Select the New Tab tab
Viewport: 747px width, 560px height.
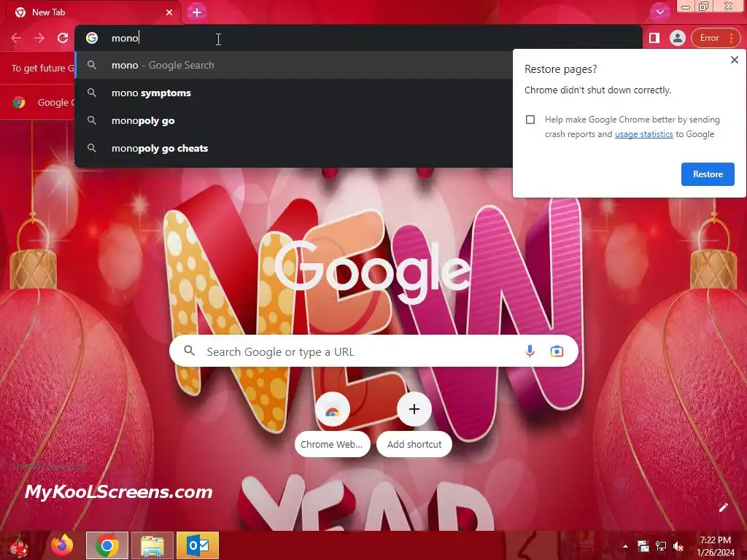tap(93, 12)
